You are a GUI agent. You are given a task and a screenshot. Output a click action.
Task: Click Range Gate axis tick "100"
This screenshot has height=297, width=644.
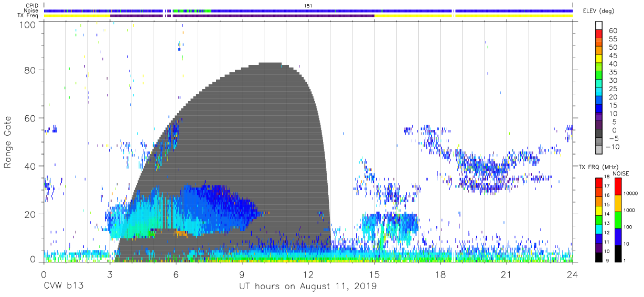click(x=28, y=24)
